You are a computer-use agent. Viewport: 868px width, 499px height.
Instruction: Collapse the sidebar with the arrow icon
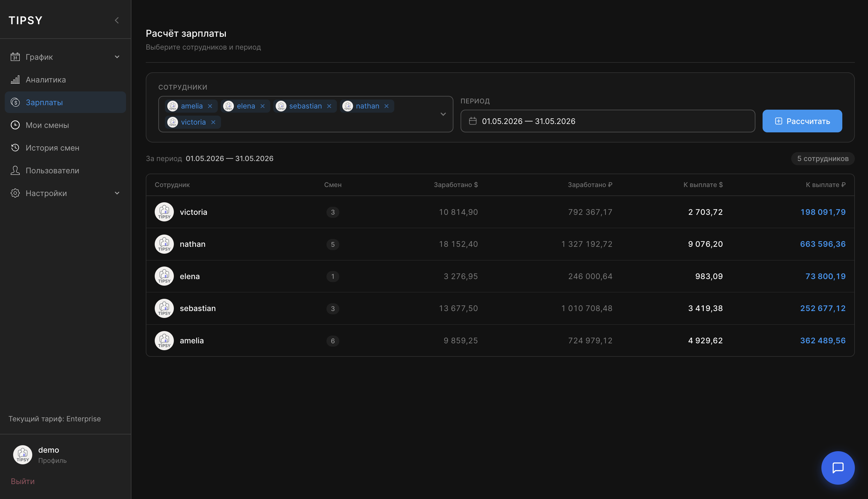(117, 21)
